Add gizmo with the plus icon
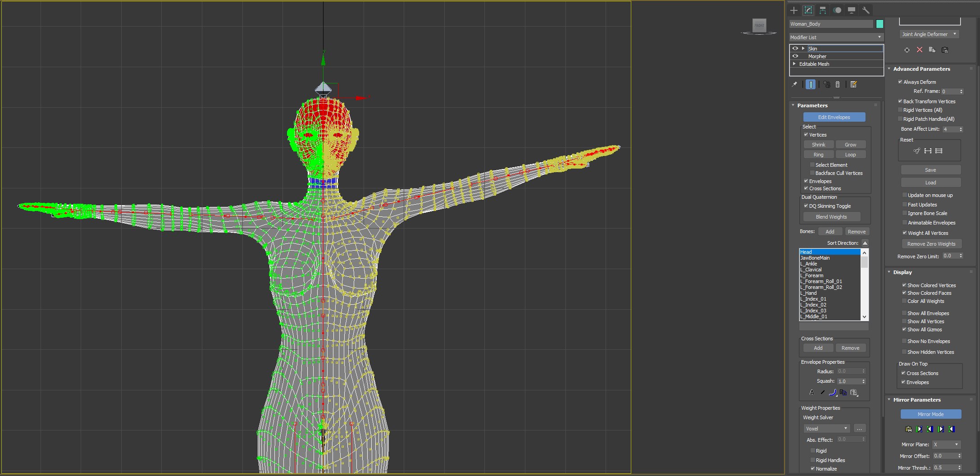 tap(907, 50)
